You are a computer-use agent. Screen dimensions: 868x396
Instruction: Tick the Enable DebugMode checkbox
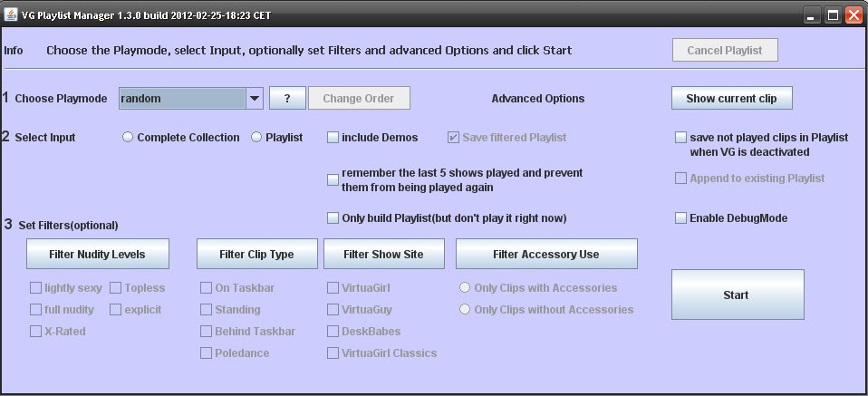680,218
